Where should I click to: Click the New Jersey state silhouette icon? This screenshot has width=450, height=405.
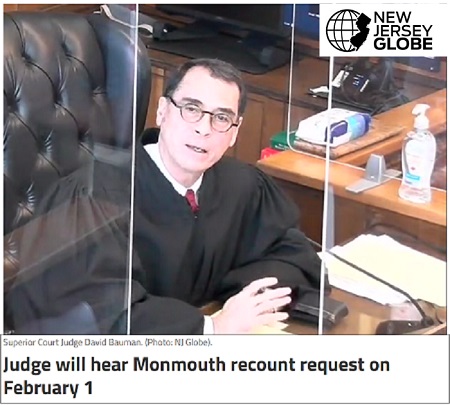360,32
